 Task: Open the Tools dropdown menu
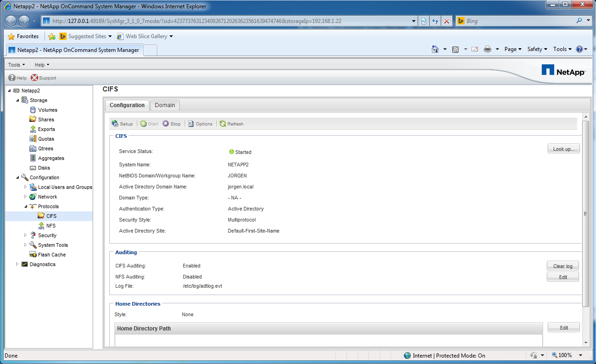point(17,65)
